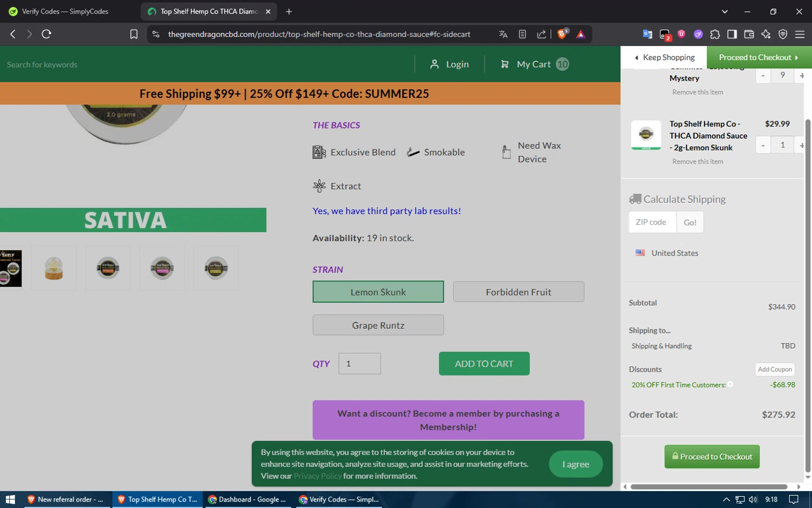Select Lemon Skunk strain
Image resolution: width=812 pixels, height=508 pixels.
378,292
